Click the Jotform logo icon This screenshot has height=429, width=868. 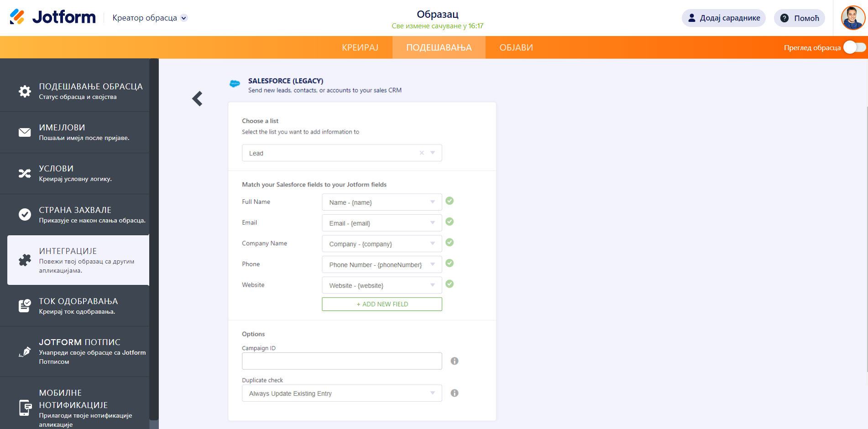point(17,17)
